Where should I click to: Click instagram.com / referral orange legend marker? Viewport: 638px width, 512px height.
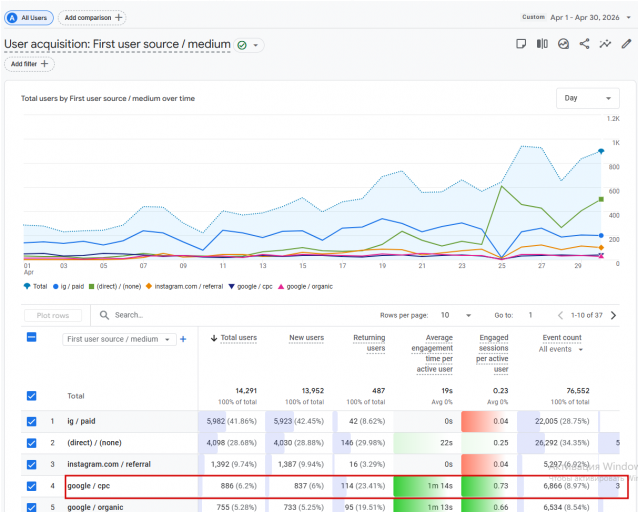pos(149,286)
